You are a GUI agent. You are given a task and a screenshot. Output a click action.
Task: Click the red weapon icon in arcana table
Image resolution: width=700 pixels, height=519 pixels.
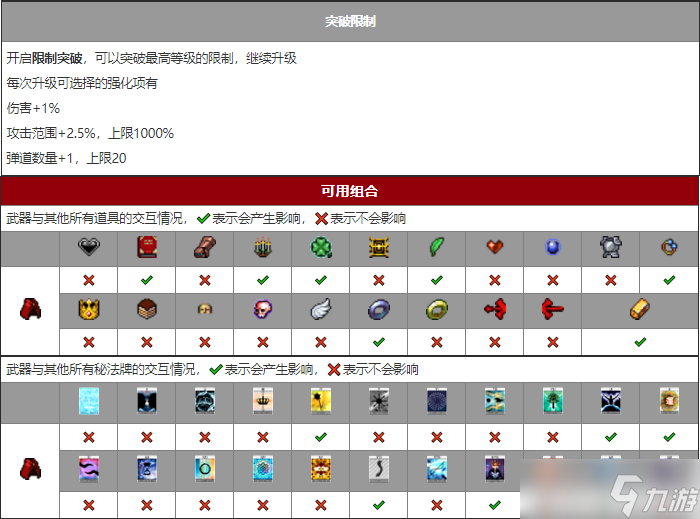30,469
